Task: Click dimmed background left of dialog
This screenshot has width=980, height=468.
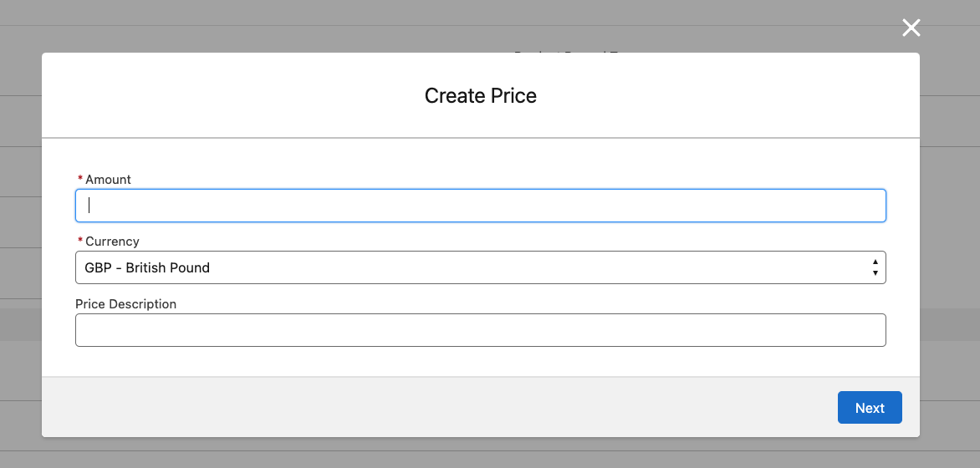Action: [x=20, y=251]
